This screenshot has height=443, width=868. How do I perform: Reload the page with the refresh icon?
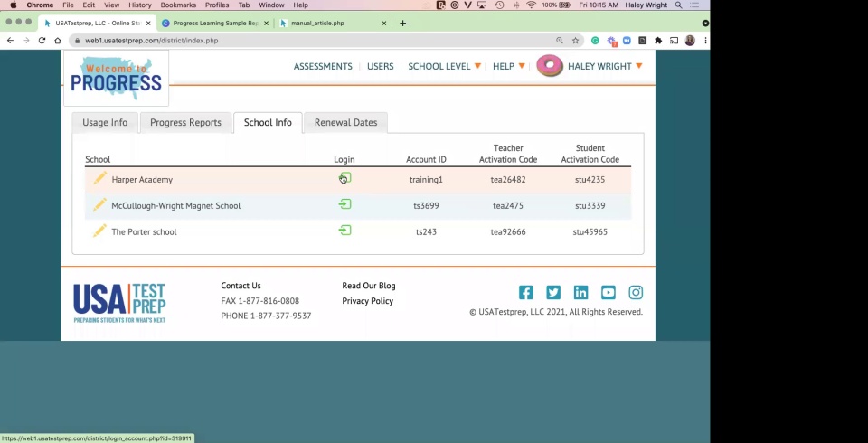[x=42, y=41]
